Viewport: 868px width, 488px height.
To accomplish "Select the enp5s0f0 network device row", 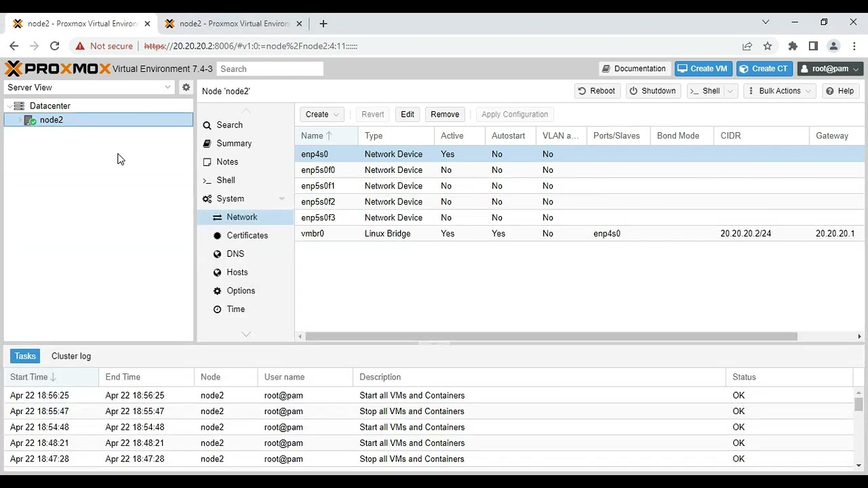I will click(x=580, y=170).
